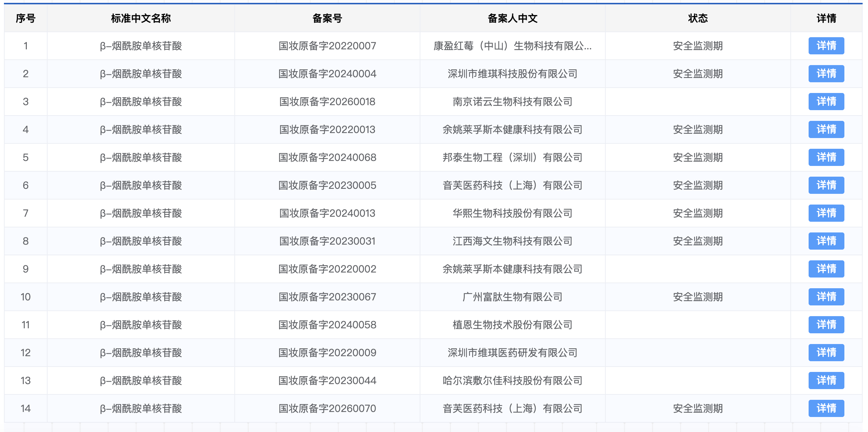Select filing number 国妆原备字20240013
Screen dimensions: 868x432
point(327,213)
